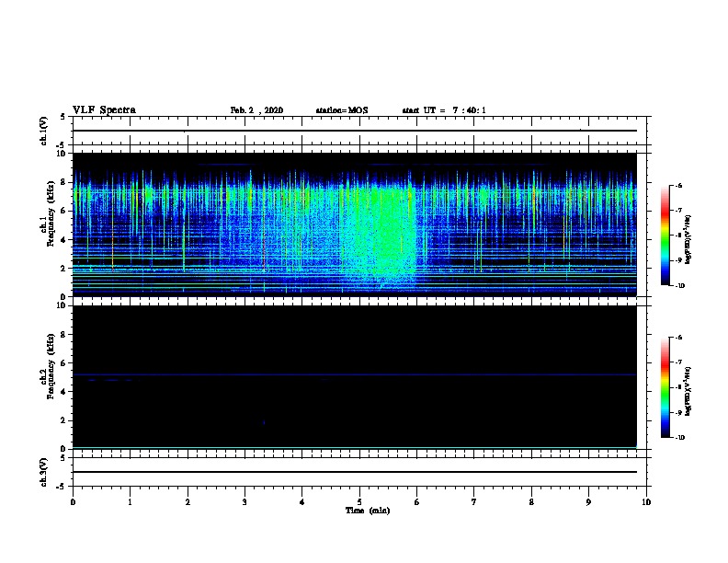Click the "8" kHz tick on ch.2 frequency axis
Screen dimensions: 728x563
click(64, 335)
